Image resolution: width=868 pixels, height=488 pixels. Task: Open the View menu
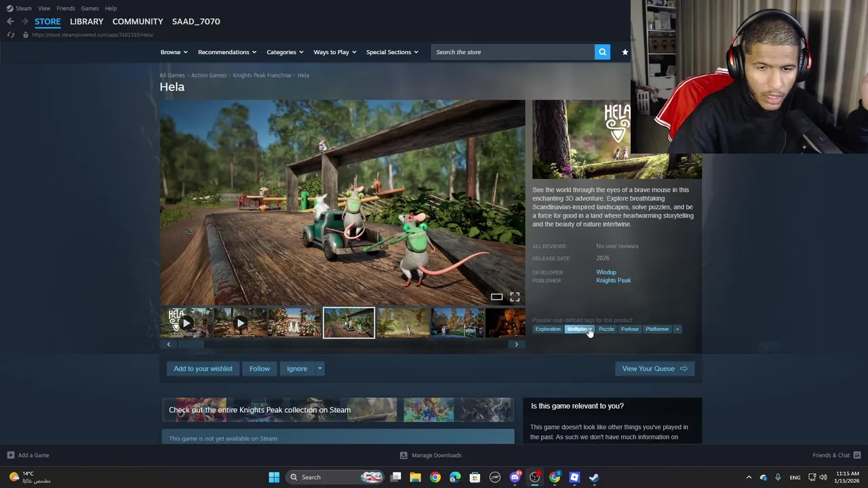tap(44, 8)
